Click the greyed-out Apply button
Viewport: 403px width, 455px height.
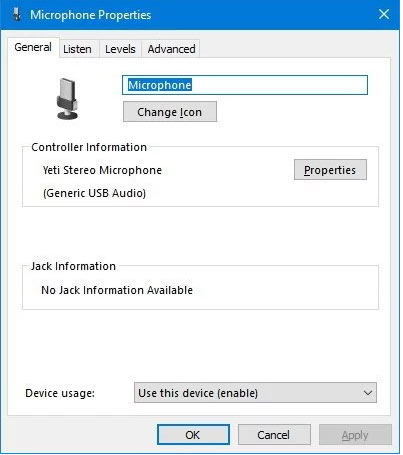point(355,435)
